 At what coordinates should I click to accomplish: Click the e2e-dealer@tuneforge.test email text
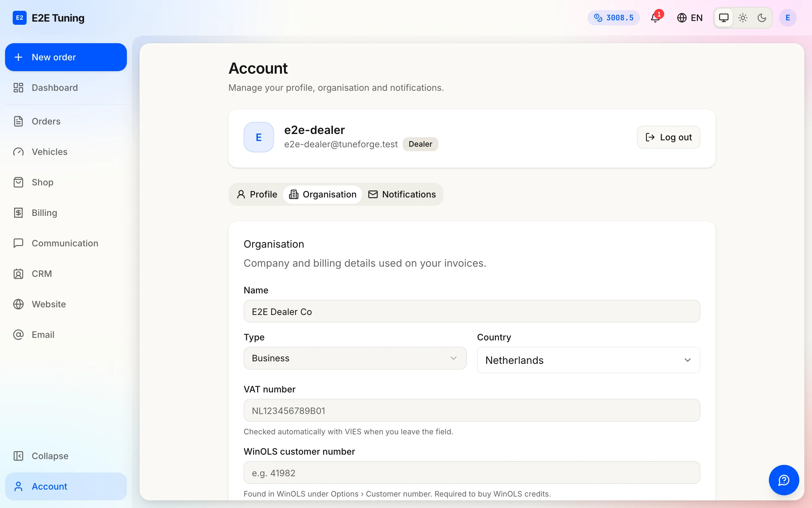[341, 144]
